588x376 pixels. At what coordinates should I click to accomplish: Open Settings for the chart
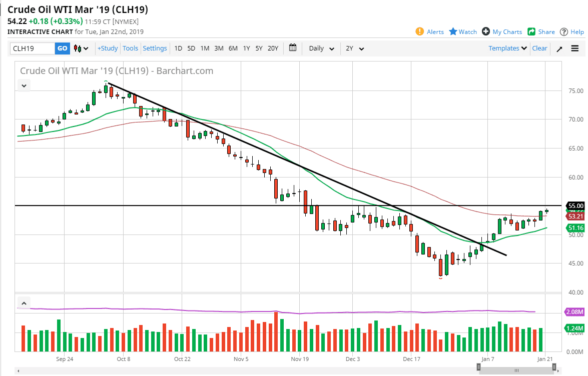155,48
